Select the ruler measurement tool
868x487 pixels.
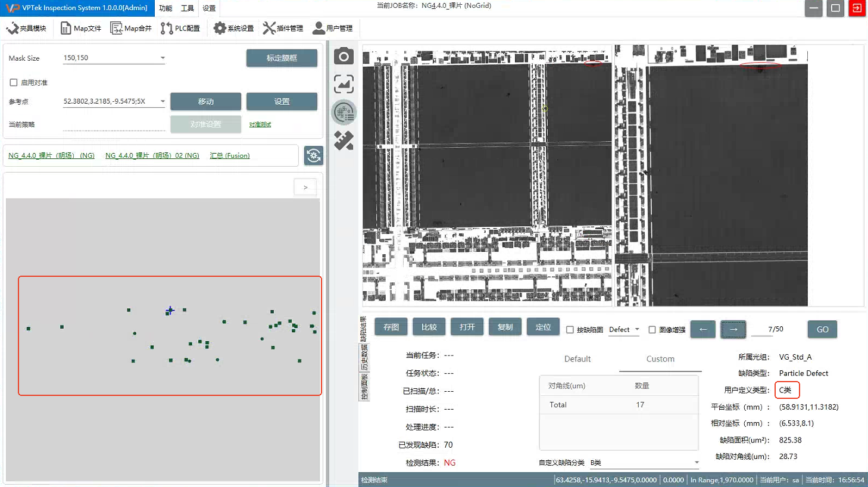click(344, 141)
